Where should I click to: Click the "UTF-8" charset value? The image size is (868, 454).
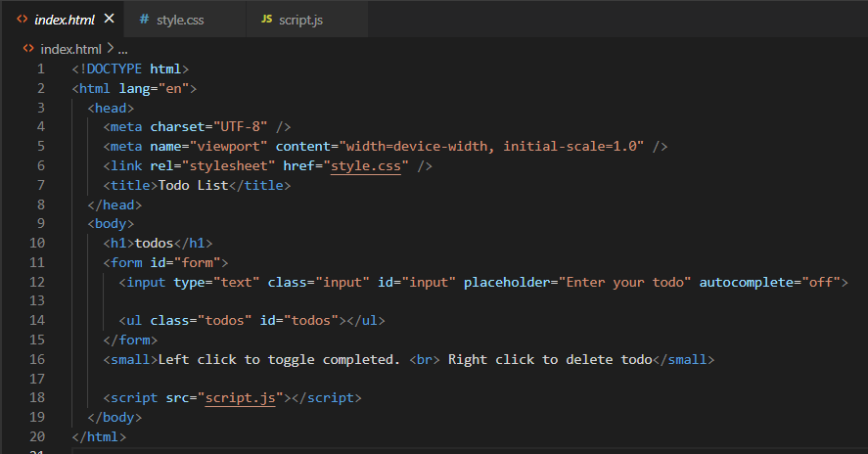tap(241, 127)
